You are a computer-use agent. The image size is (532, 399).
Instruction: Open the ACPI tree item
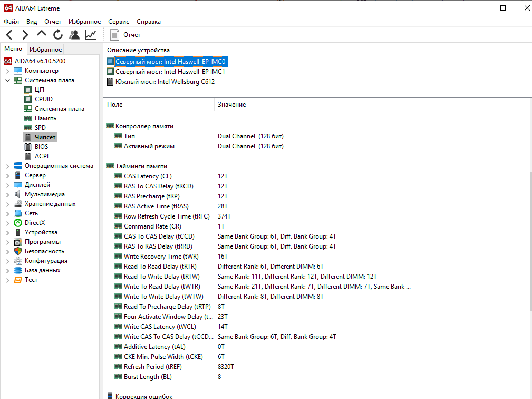(42, 156)
